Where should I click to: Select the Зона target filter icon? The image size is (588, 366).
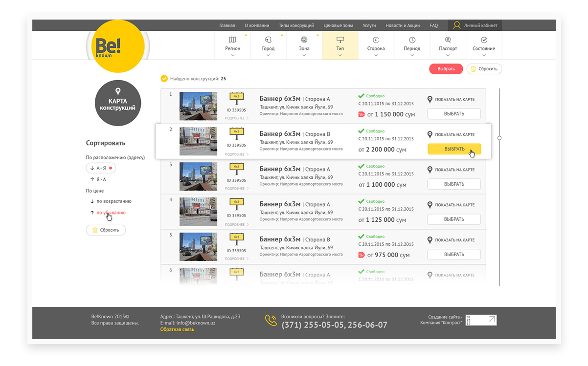pyautogui.click(x=304, y=40)
